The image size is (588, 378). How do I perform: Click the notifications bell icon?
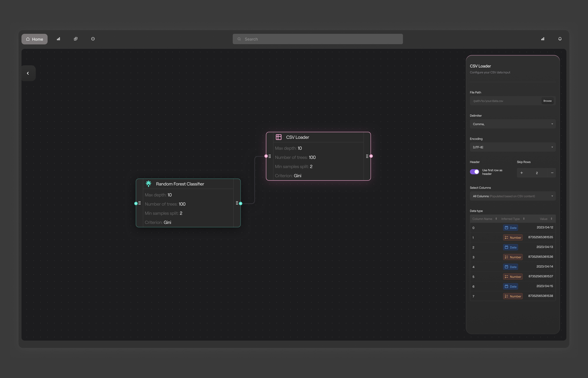tap(560, 39)
